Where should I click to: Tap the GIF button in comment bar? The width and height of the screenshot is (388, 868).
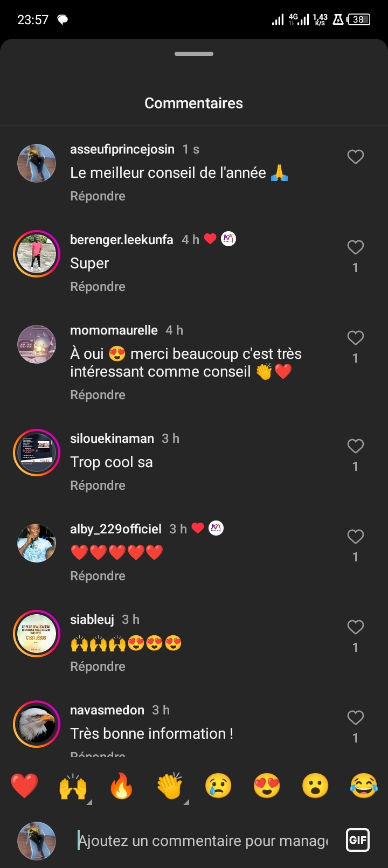[x=358, y=839]
